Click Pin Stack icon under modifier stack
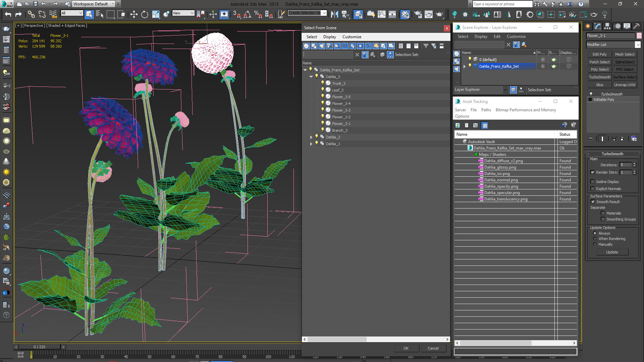The width and height of the screenshot is (644, 362). click(x=591, y=138)
